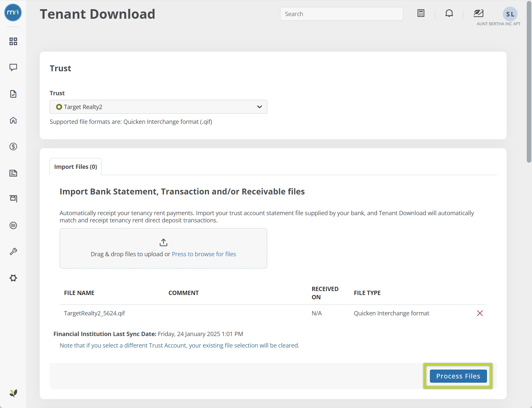532x408 pixels.
Task: Click the N/A received-on cell
Action: pyautogui.click(x=317, y=313)
